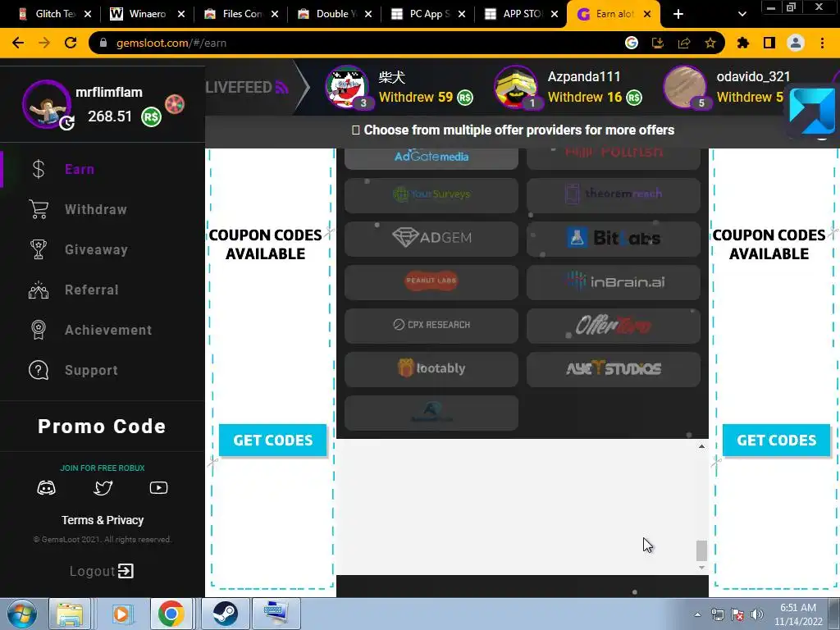Reload the page with refresh icon
Screen dimensions: 840x630
coord(71,43)
